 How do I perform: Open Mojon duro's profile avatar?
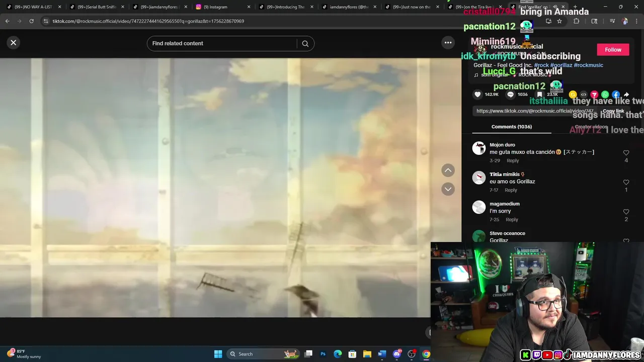[x=479, y=148]
